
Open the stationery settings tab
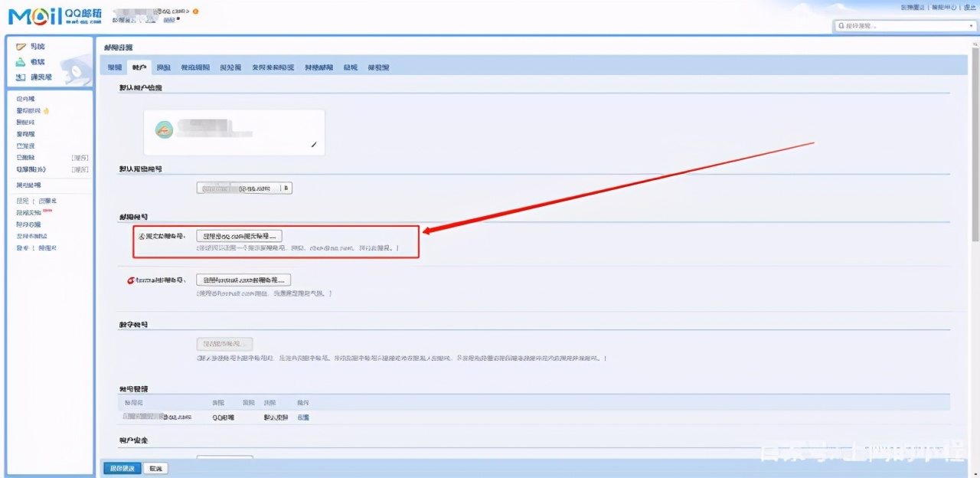pyautogui.click(x=350, y=67)
